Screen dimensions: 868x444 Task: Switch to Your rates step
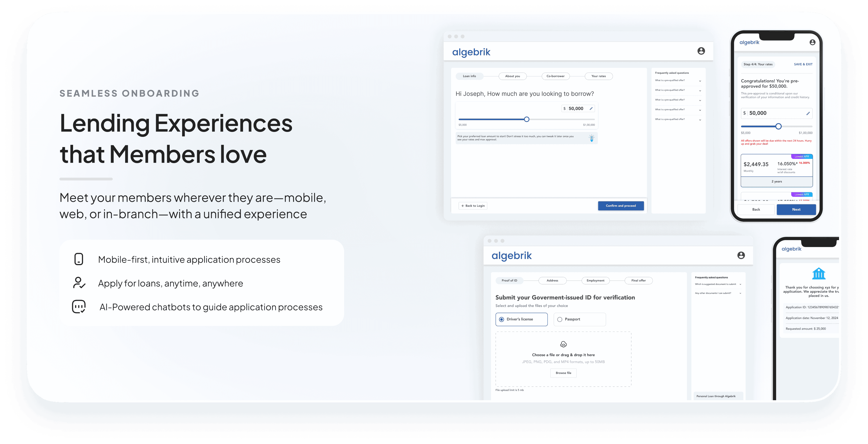[x=598, y=76]
